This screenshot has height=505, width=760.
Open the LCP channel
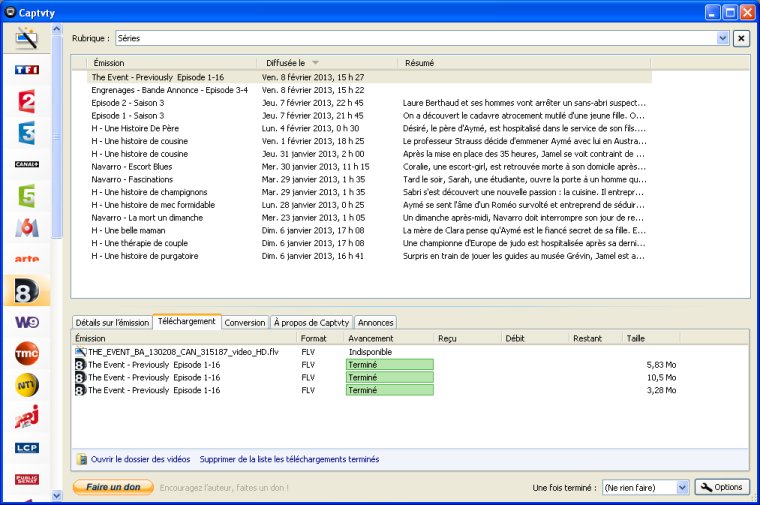(x=27, y=448)
